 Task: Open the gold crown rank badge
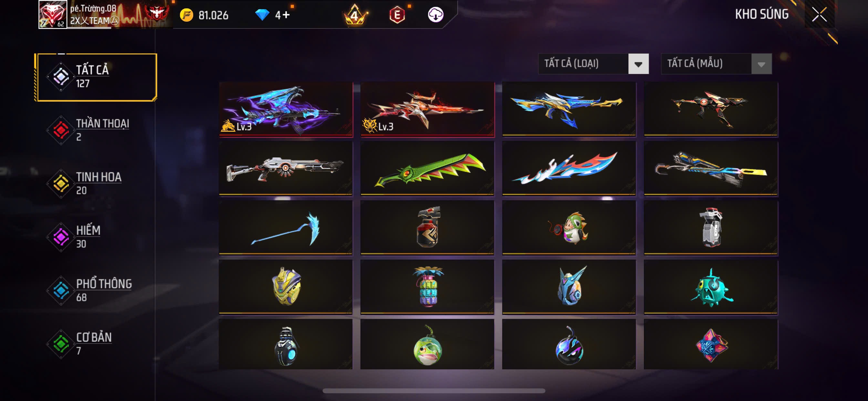coord(355,15)
